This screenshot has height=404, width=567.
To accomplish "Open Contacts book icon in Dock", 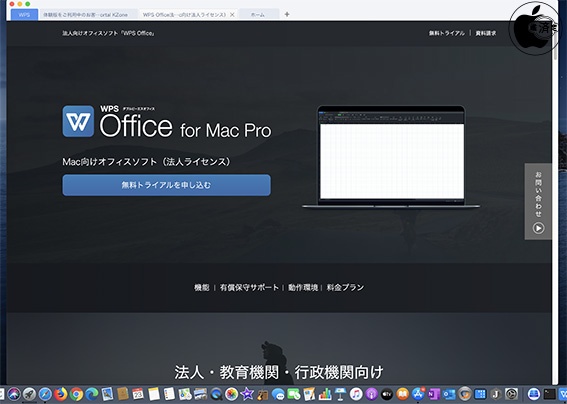I will click(123, 394).
